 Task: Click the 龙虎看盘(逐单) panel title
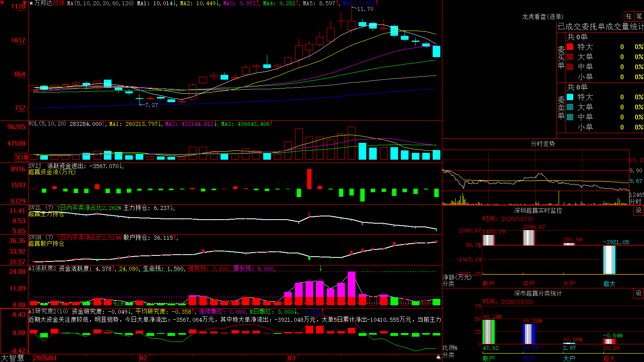coord(543,16)
